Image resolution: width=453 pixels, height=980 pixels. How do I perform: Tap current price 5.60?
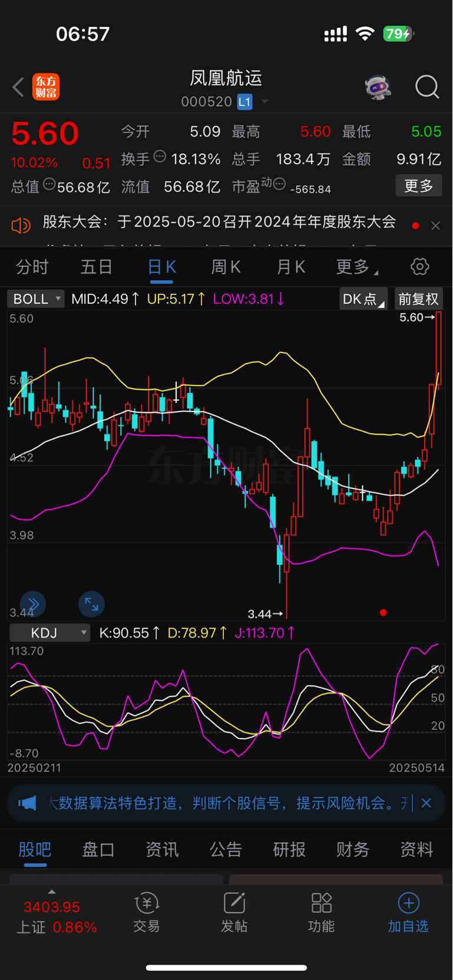click(45, 133)
